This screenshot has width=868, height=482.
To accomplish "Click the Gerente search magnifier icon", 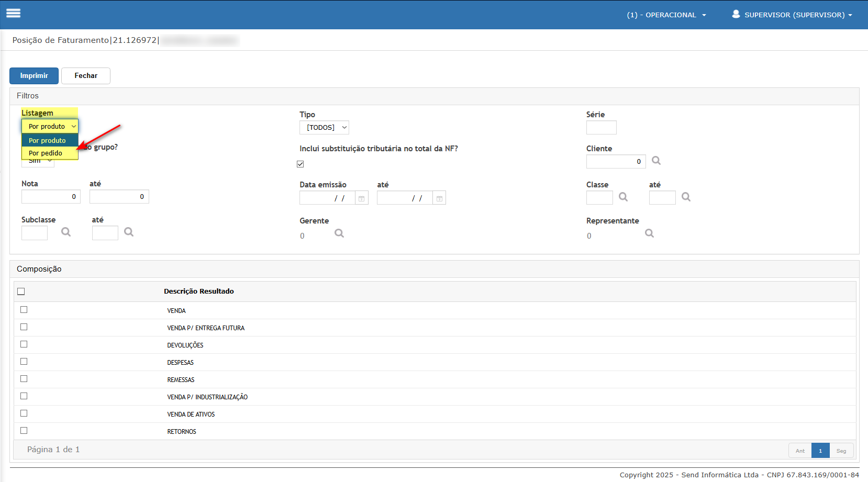I will [339, 233].
